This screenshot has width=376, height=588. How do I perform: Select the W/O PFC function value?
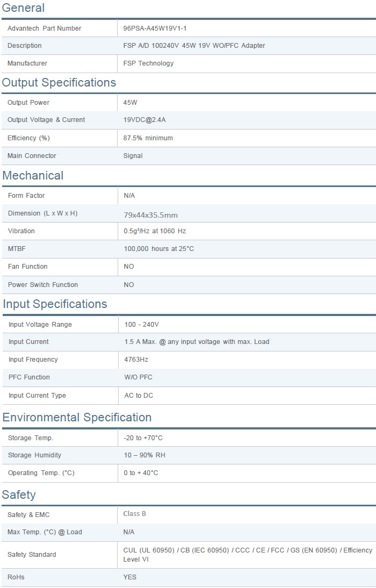coord(138,377)
